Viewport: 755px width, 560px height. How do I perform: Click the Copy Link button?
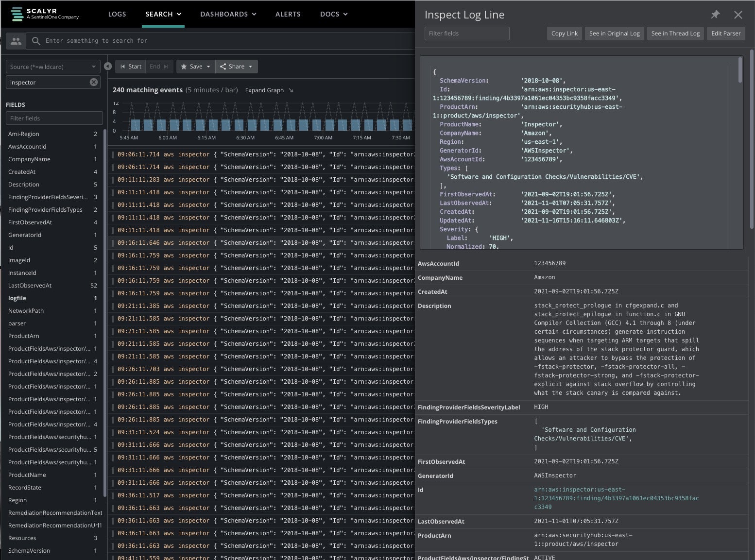tap(564, 34)
